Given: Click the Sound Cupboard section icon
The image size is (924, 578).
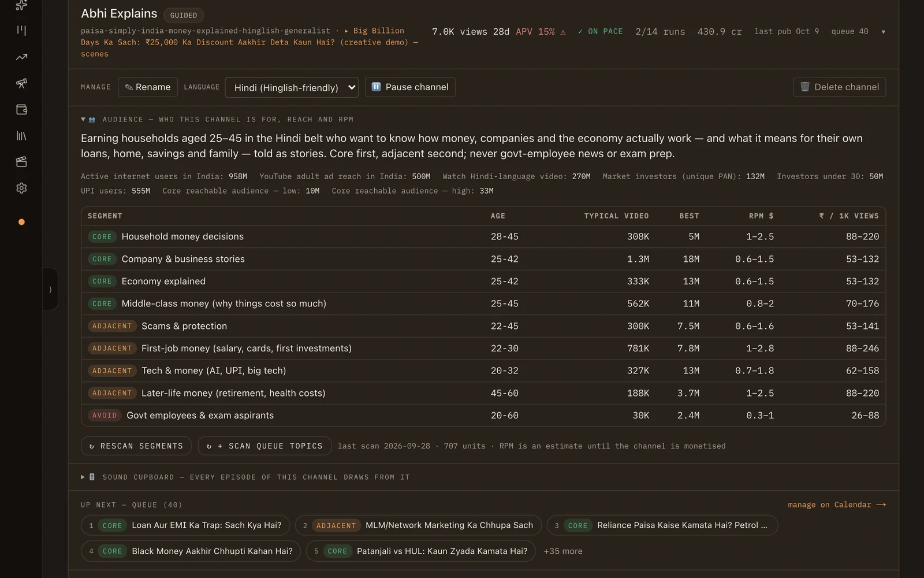Looking at the screenshot, I should (92, 477).
